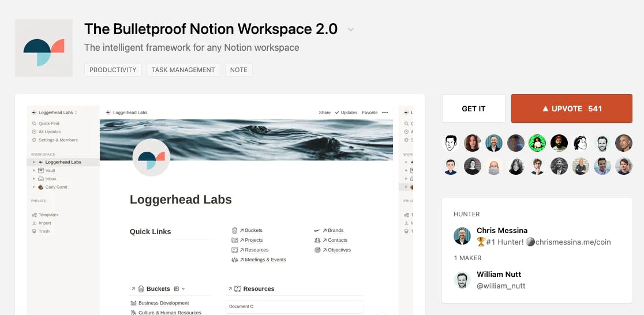Click the Loggerhead Labs breadcrumb in the top bar

click(x=126, y=112)
